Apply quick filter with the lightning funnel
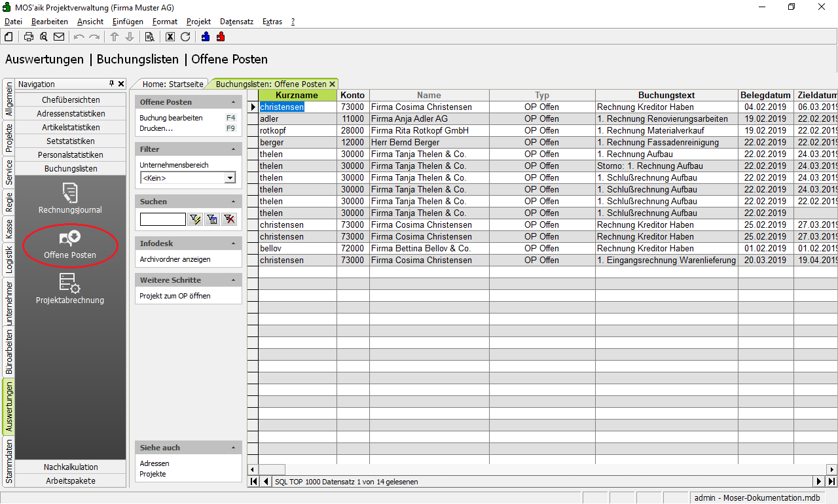Image resolution: width=838 pixels, height=504 pixels. click(194, 219)
